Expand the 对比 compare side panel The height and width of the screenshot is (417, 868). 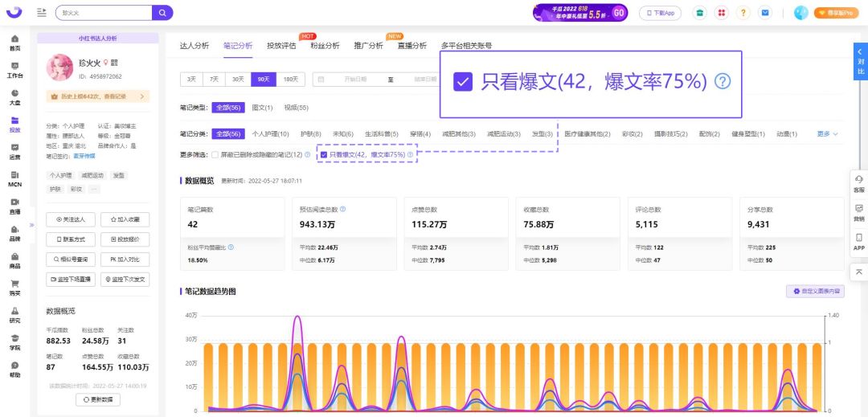pyautogui.click(x=860, y=61)
